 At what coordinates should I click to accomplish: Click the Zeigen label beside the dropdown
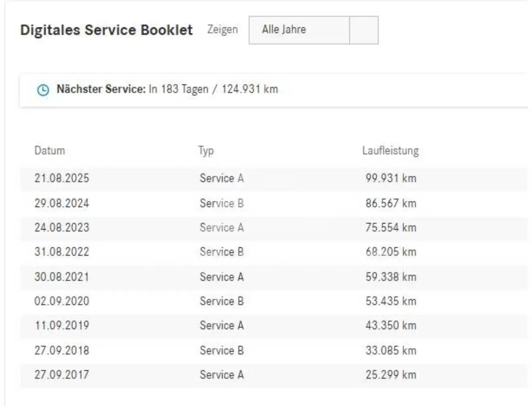tap(222, 30)
